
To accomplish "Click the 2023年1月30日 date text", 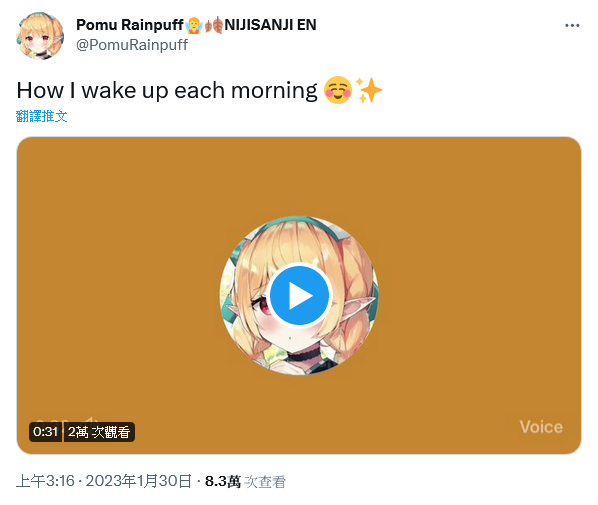I will click(x=138, y=481).
